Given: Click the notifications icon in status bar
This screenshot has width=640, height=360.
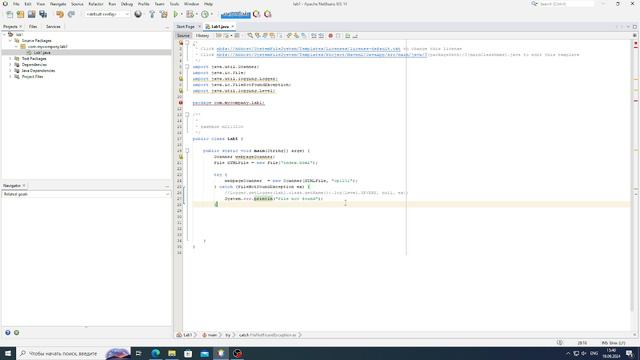Looking at the screenshot, I should pyautogui.click(x=560, y=343).
